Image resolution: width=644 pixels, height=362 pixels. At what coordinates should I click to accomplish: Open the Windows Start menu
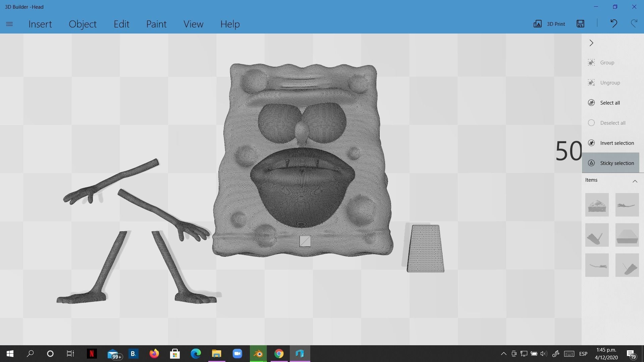pos(10,354)
